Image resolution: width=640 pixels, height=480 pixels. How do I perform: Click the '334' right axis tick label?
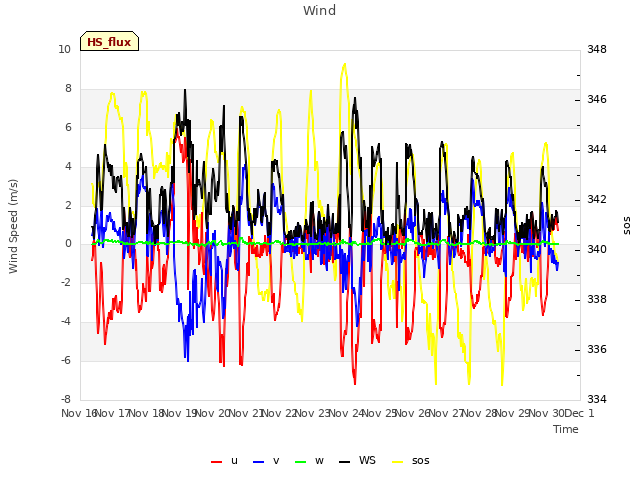point(597,399)
